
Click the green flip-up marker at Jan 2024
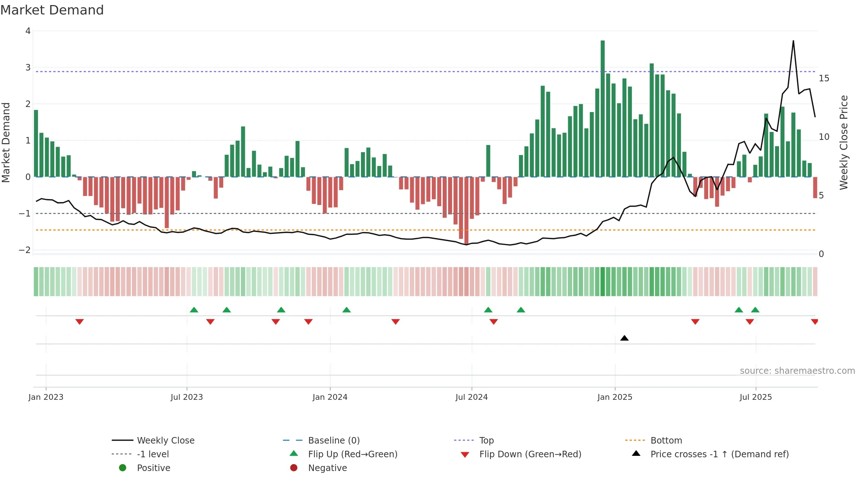click(x=346, y=310)
